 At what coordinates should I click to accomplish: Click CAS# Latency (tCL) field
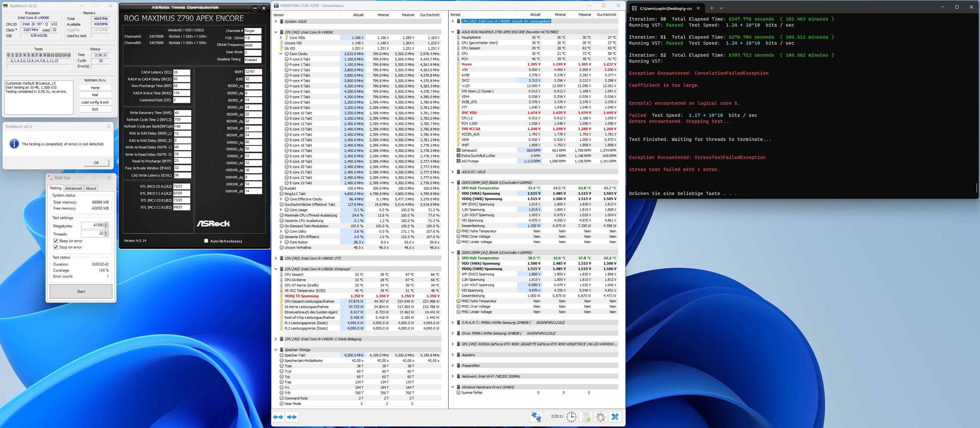pyautogui.click(x=181, y=72)
